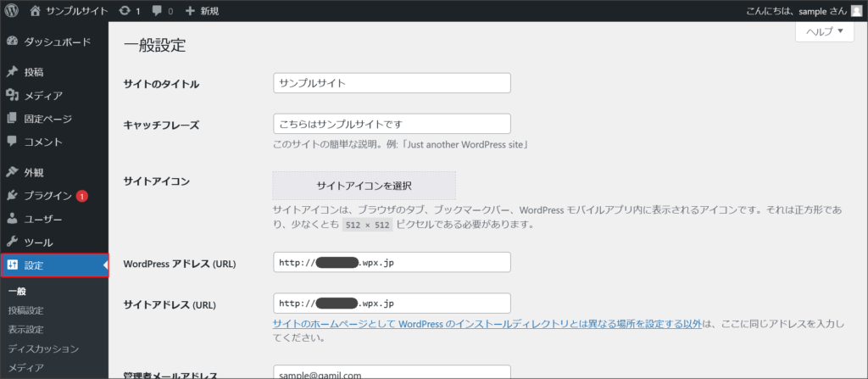Click the user avatar icon top right
868x379 pixels.
pyautogui.click(x=856, y=10)
